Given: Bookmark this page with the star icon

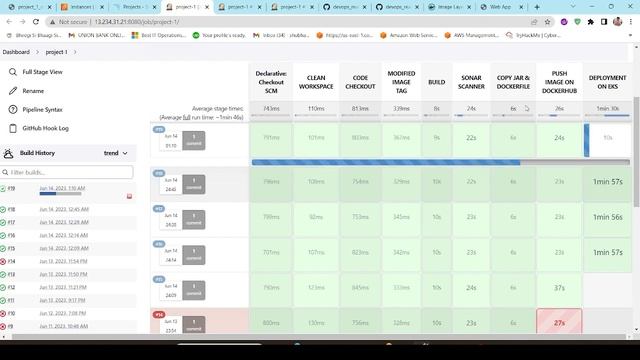Looking at the screenshot, I should click(x=547, y=22).
